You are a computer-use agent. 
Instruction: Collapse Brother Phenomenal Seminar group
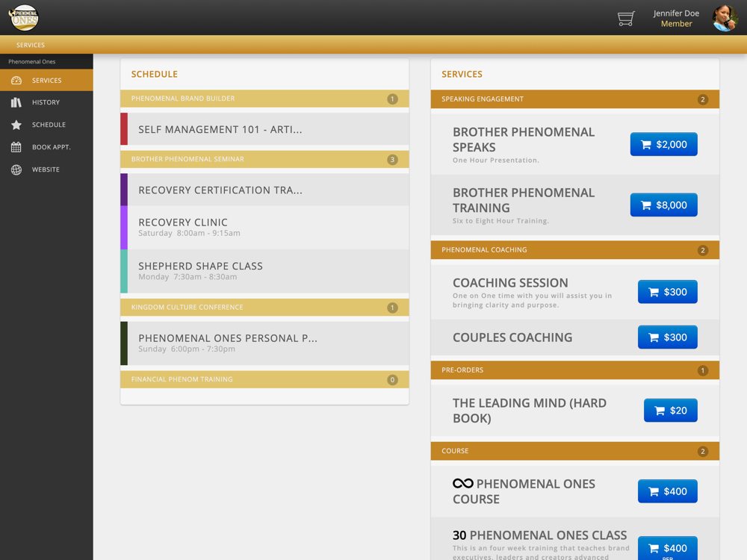(x=264, y=159)
